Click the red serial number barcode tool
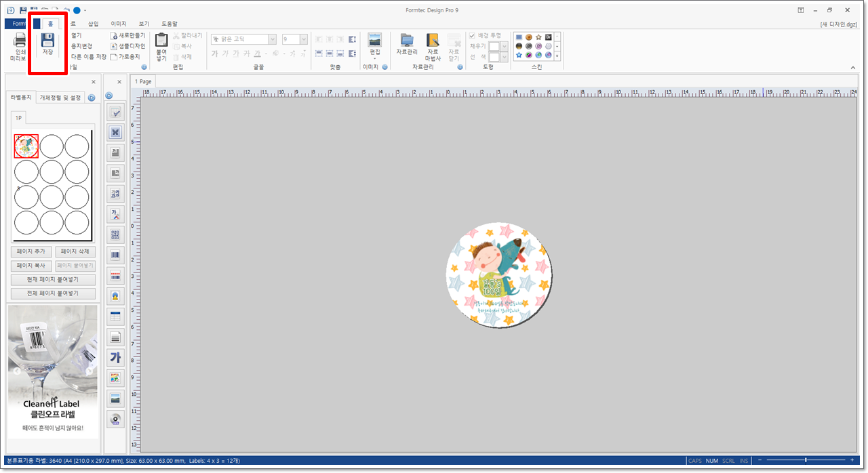 (x=115, y=276)
